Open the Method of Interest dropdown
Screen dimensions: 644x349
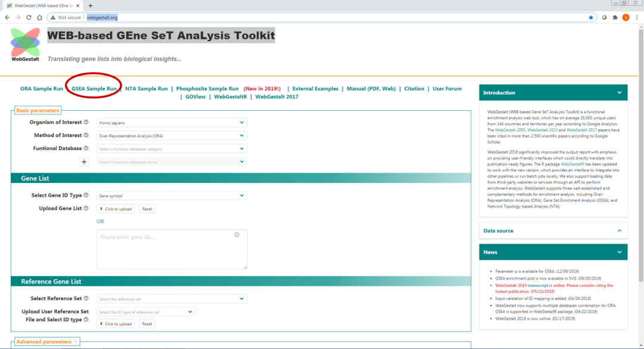pyautogui.click(x=172, y=136)
